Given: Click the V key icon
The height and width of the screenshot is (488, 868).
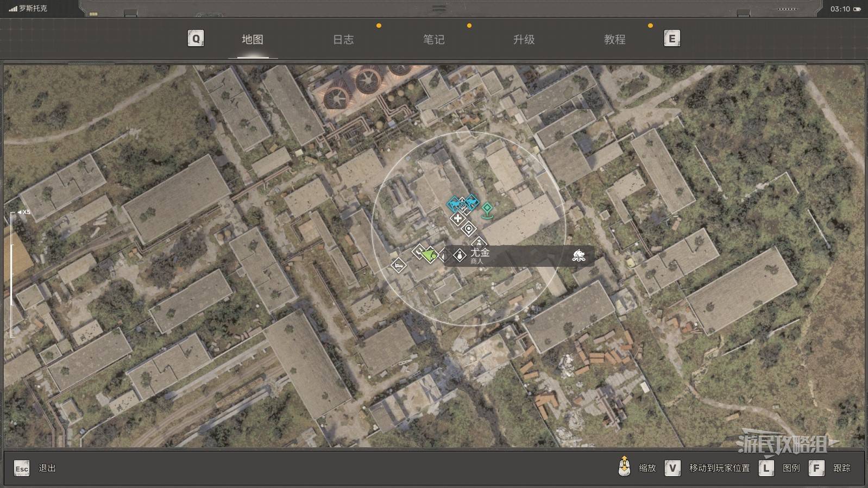Looking at the screenshot, I should (x=672, y=468).
